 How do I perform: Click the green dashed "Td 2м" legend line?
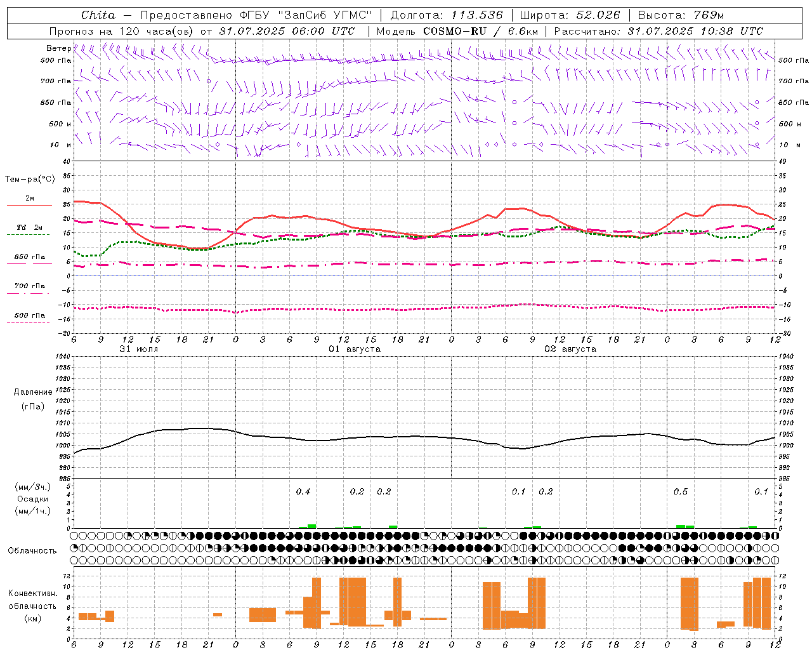(28, 235)
